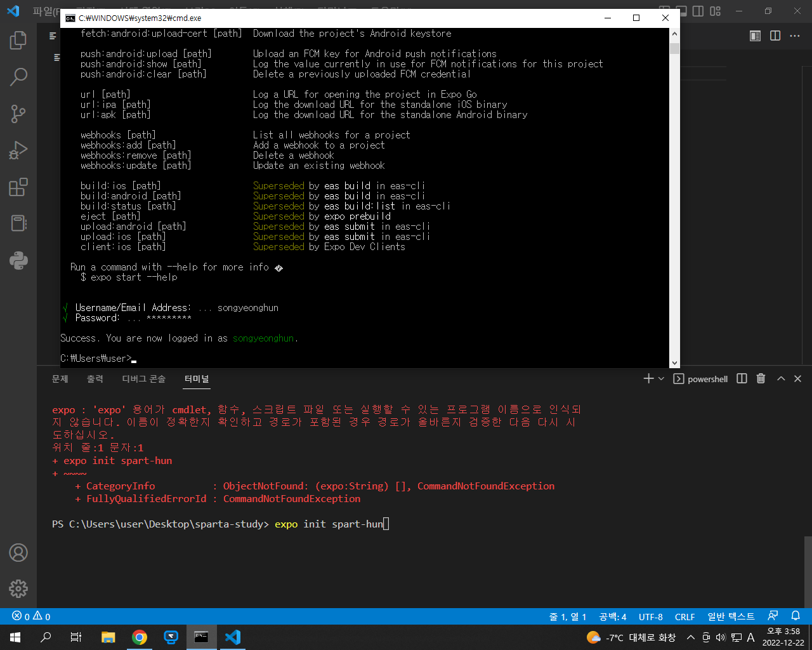Open the Source Control view

click(18, 114)
